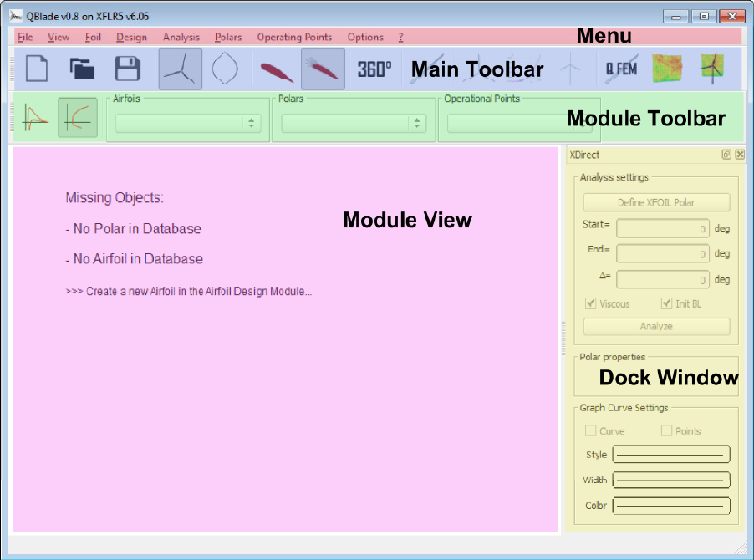Click the 'QBlade v0.8 on XFLR5 v6.06' title

[88, 17]
